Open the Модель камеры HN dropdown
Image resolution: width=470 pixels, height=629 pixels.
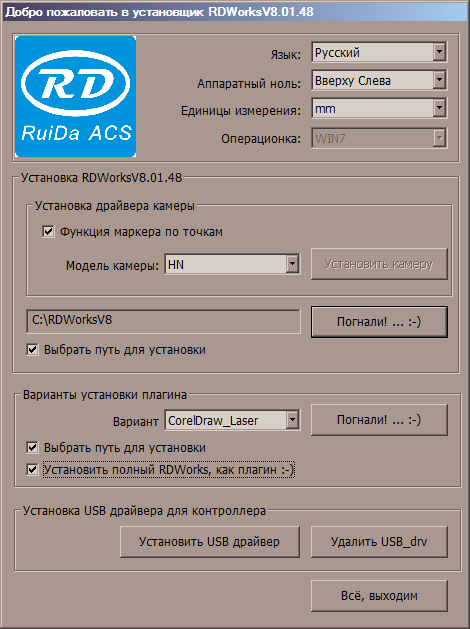click(232, 264)
